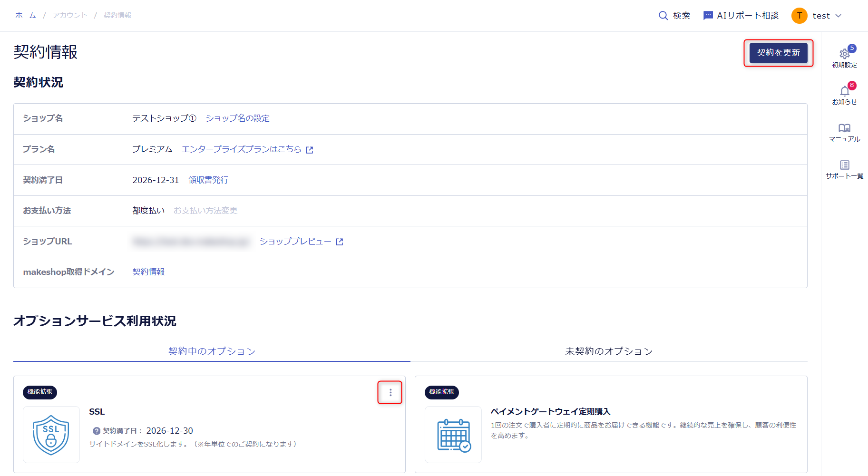
Task: Select the contracted options tab
Action: pyautogui.click(x=212, y=351)
